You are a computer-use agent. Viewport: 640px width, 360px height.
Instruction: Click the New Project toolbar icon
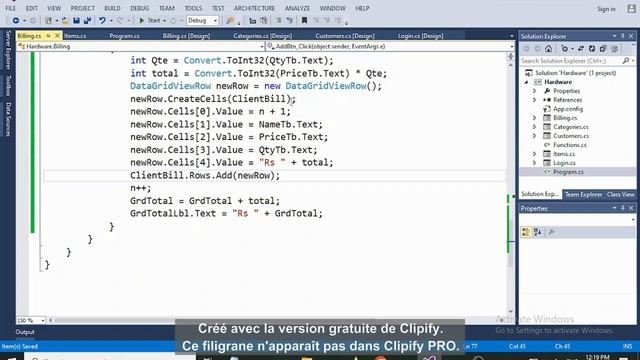coord(49,20)
